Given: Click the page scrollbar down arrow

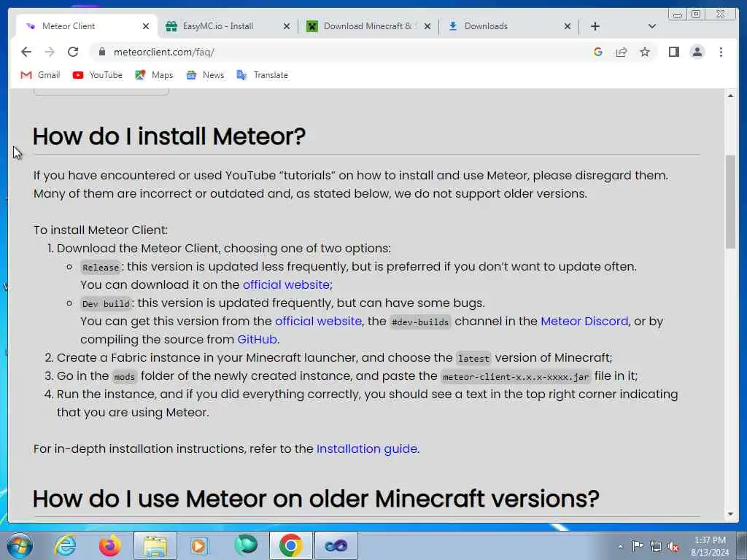Looking at the screenshot, I should pyautogui.click(x=730, y=514).
